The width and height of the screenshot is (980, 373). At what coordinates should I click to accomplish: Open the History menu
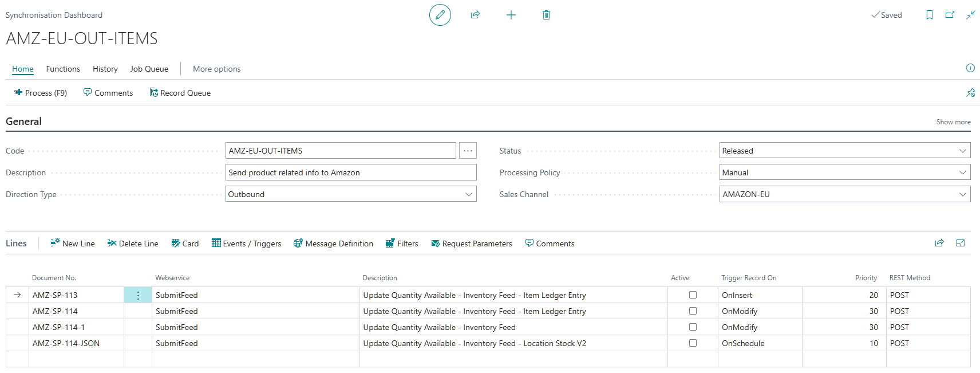[x=105, y=69]
